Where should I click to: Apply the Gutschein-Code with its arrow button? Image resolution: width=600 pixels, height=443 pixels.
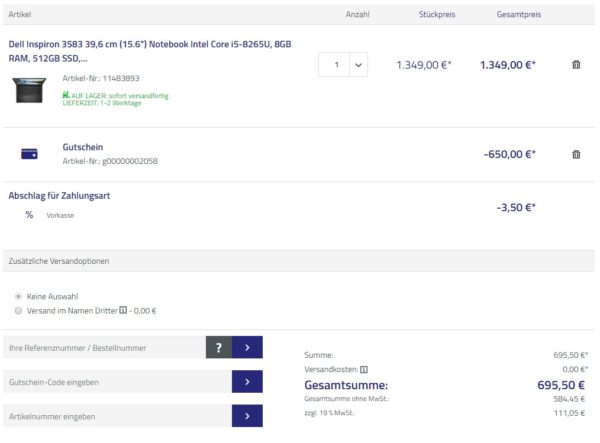click(x=247, y=381)
